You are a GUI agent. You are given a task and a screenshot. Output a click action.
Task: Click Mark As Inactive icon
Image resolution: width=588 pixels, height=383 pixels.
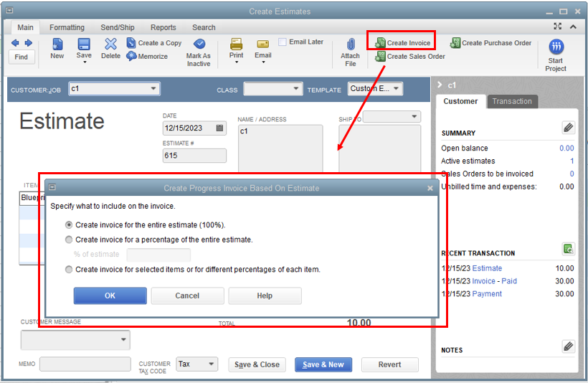199,44
